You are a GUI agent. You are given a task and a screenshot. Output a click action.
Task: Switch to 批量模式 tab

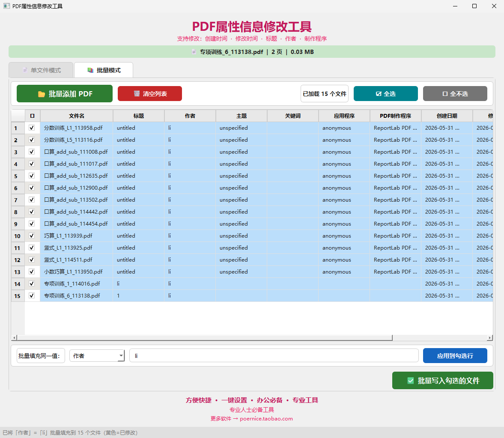click(x=104, y=70)
